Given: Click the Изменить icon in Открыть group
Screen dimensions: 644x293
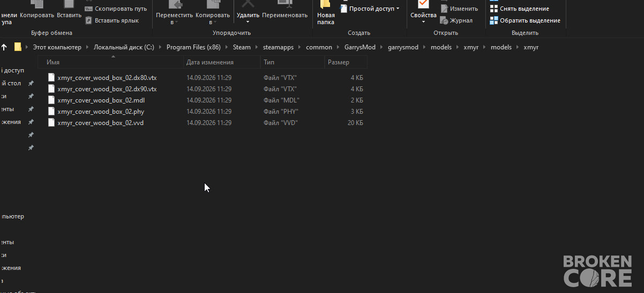Looking at the screenshot, I should (444, 9).
